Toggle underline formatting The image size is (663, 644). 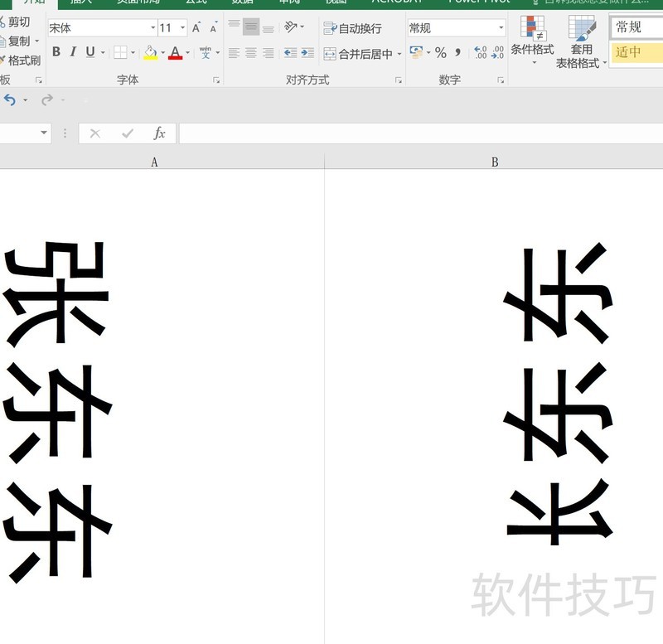pyautogui.click(x=90, y=52)
